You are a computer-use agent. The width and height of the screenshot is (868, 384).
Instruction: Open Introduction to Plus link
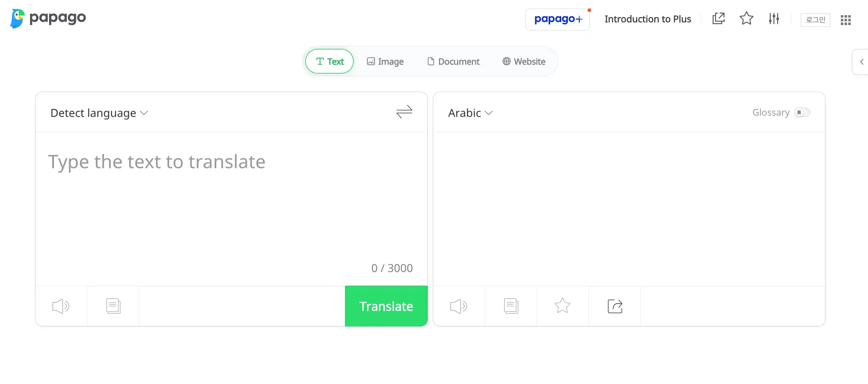coord(648,19)
